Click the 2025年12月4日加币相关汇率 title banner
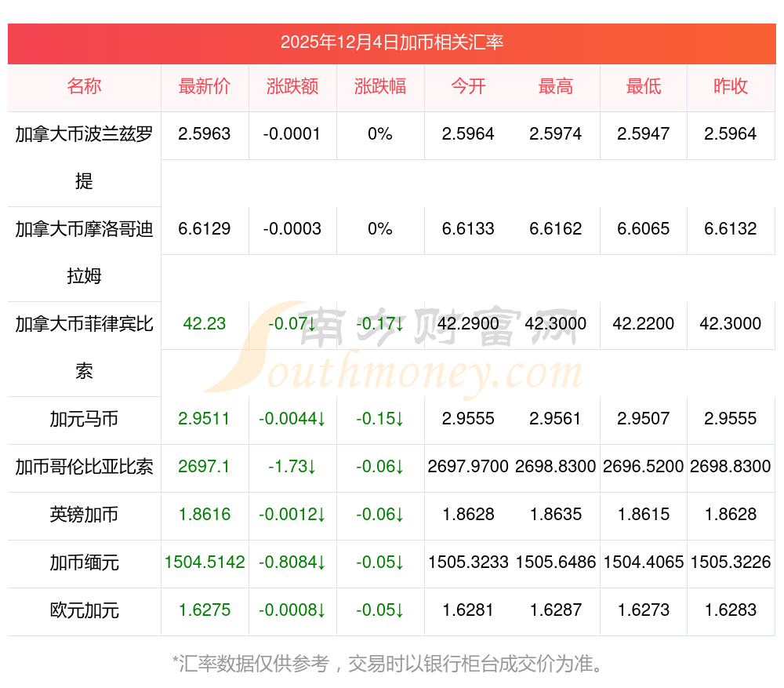The width and height of the screenshot is (784, 688). tap(392, 43)
